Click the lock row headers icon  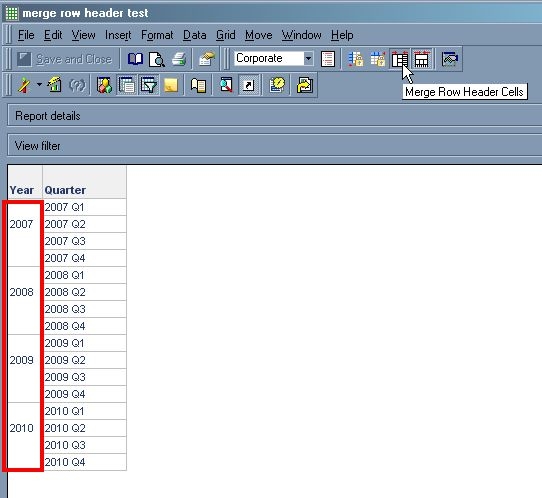point(356,59)
